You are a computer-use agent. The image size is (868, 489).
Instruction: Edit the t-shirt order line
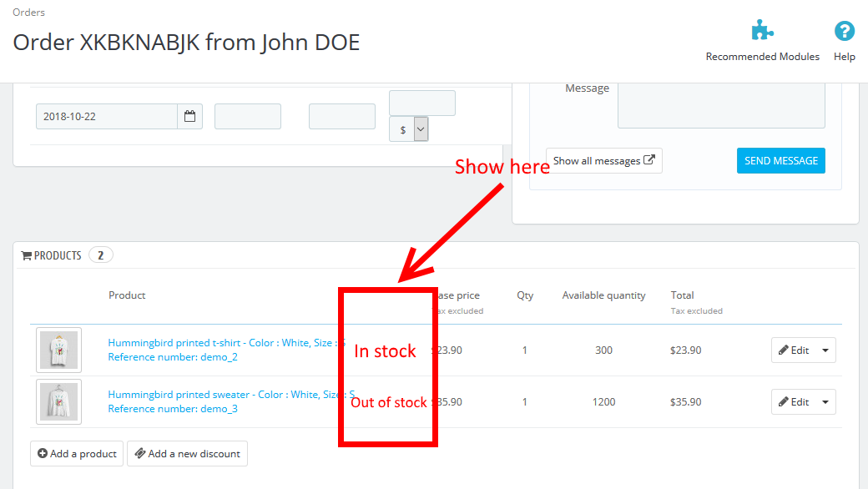point(793,350)
